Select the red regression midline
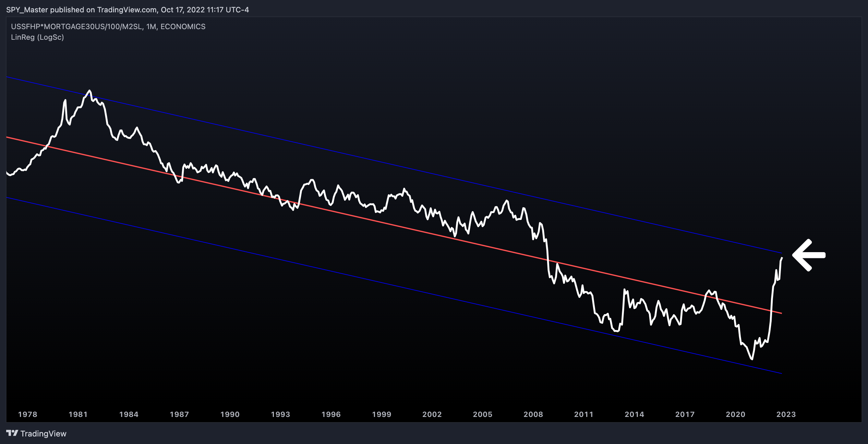Viewport: 868px width, 444px height. pos(394,225)
